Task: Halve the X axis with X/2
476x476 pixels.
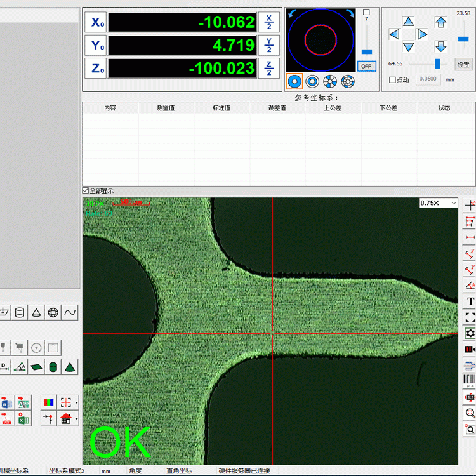Action: click(269, 22)
